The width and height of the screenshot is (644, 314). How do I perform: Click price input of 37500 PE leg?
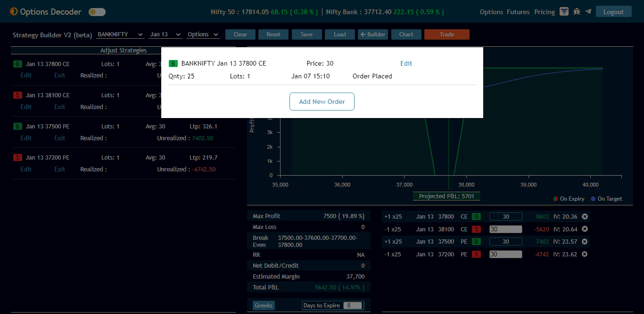[x=506, y=242]
